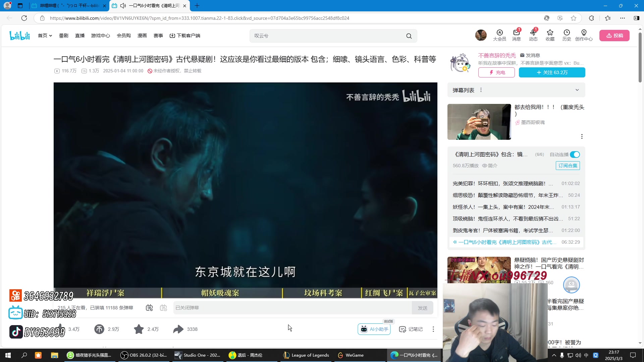The width and height of the screenshot is (644, 362).
Task: Toggle the danmaku display icon
Action: [x=149, y=308]
